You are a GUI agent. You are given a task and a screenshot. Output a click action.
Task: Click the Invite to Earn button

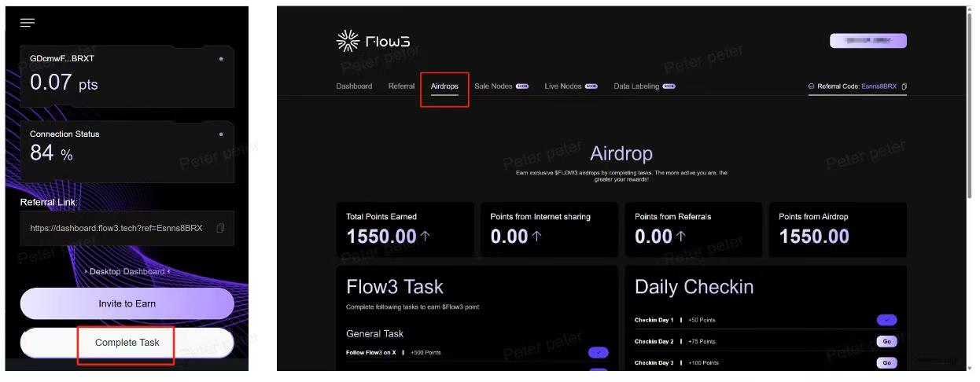click(127, 303)
